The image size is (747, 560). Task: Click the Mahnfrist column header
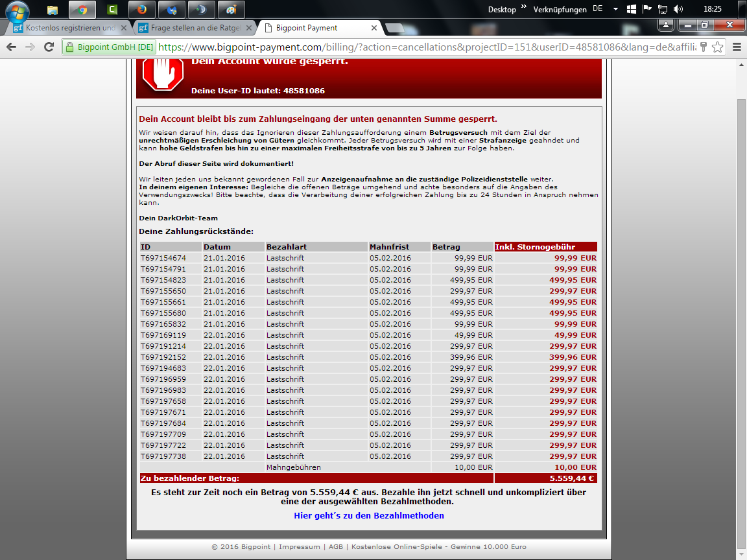[399, 247]
